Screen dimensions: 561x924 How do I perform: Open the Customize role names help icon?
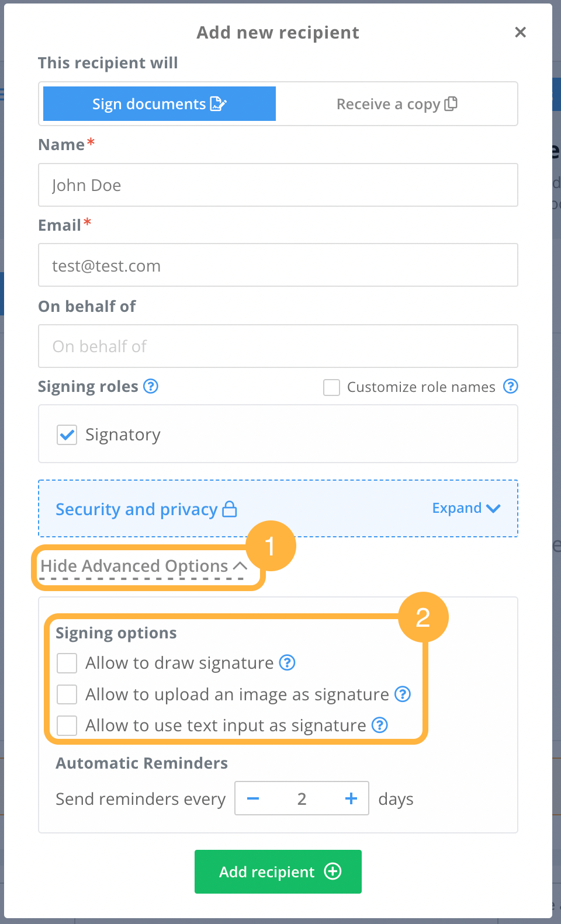pyautogui.click(x=511, y=386)
